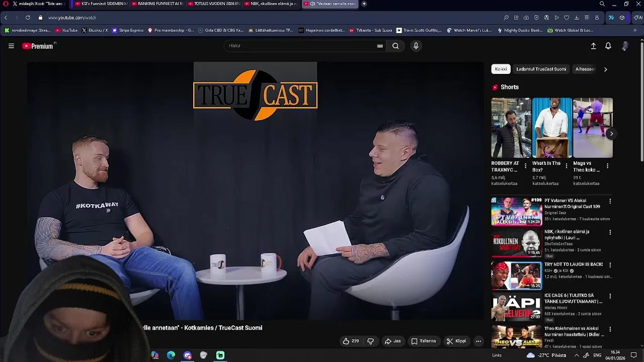Open ICE CAGE 6 video thumbnail
The width and height of the screenshot is (644, 362).
(517, 308)
